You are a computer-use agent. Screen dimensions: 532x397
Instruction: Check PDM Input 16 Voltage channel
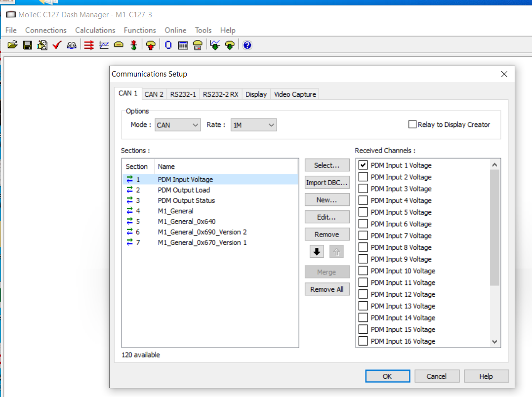(x=363, y=341)
